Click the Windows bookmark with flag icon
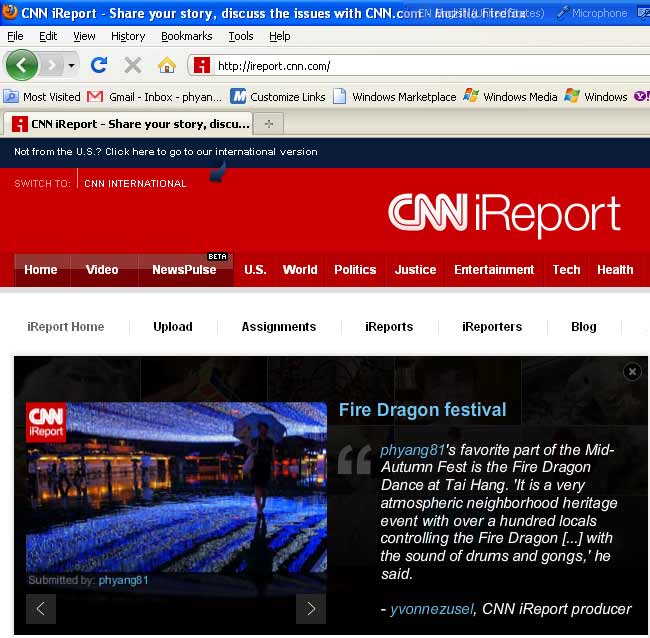Viewport: 650px width, 638px height. pos(596,97)
